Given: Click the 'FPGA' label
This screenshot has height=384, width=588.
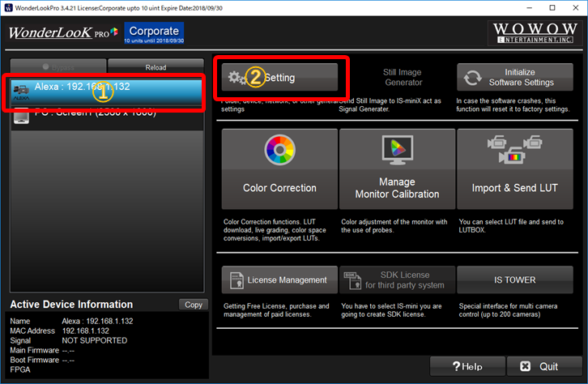Looking at the screenshot, I should click(x=20, y=369).
